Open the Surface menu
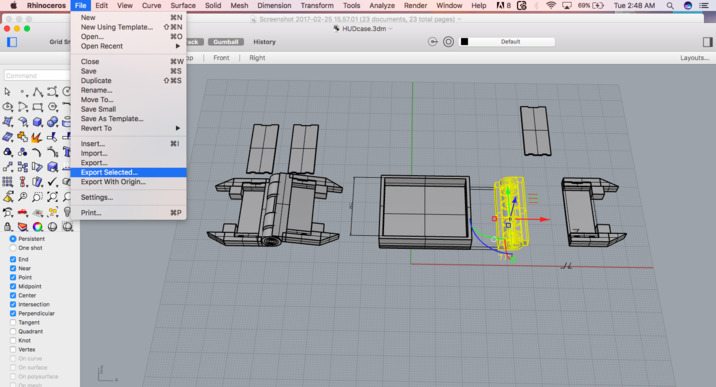The image size is (716, 387). [x=183, y=5]
